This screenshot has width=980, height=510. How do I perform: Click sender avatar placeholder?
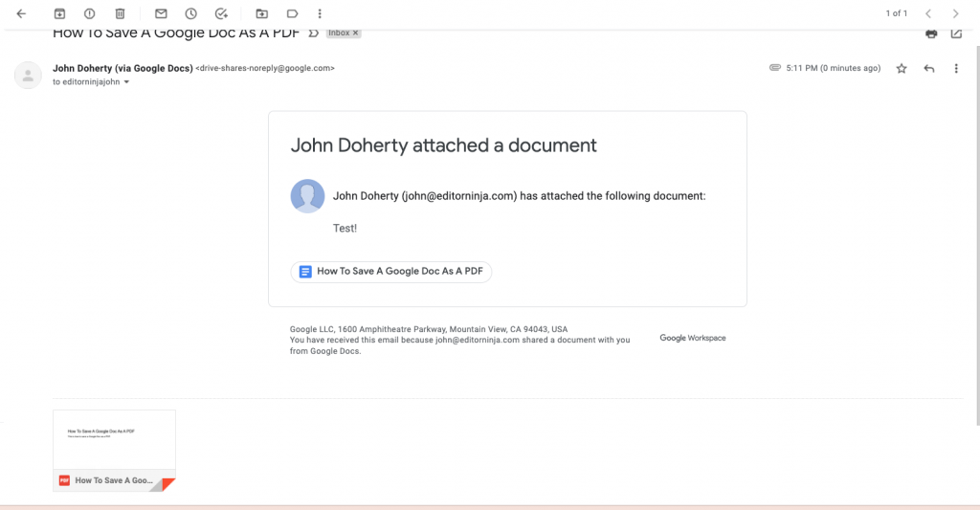[x=28, y=75]
